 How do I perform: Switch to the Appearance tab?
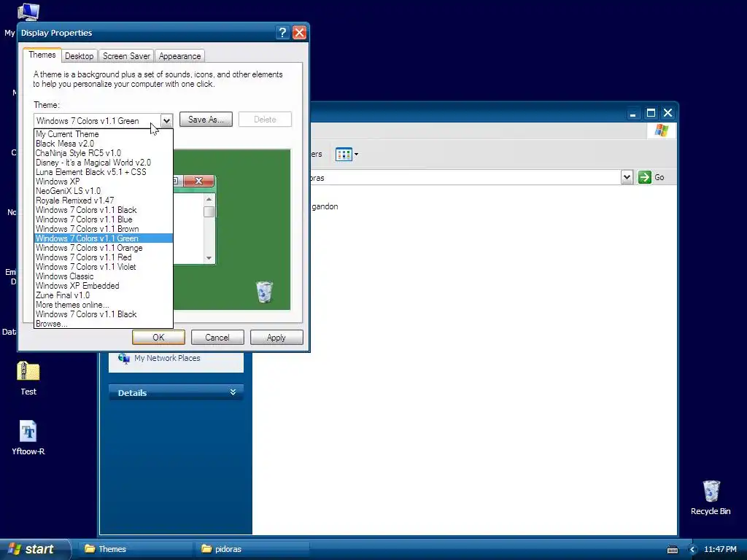pos(179,55)
